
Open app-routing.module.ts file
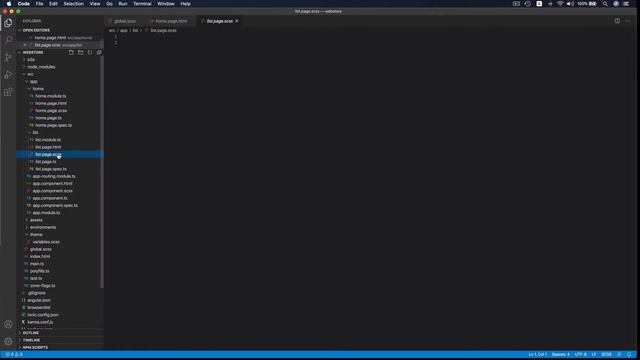click(54, 176)
